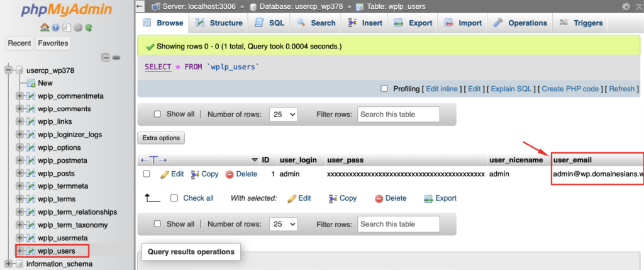
Task: Click the Favorites button
Action: pos(53,43)
